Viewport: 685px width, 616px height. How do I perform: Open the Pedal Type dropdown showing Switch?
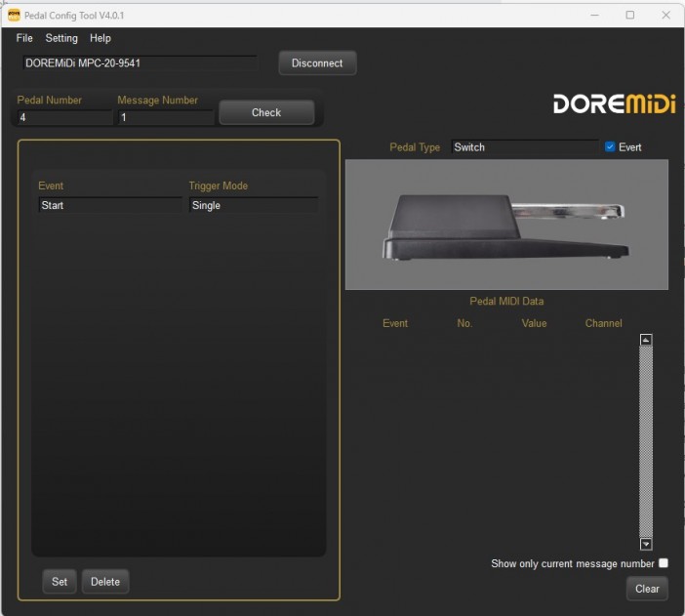click(525, 146)
